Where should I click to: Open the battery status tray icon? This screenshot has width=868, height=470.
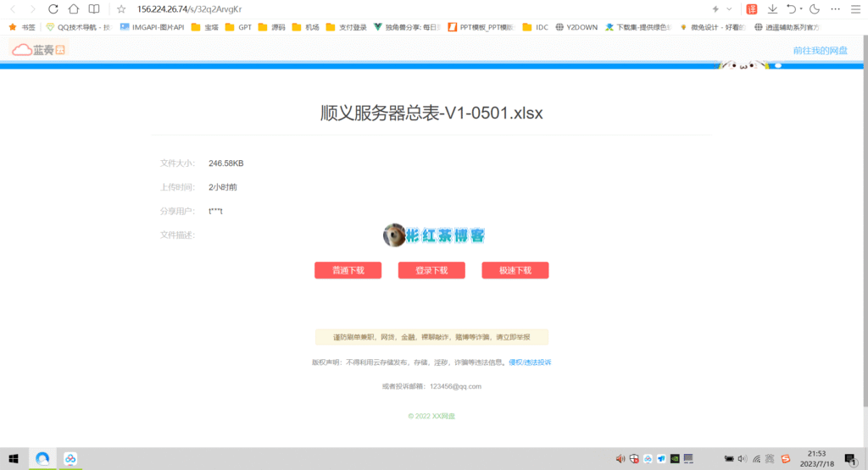pos(729,458)
